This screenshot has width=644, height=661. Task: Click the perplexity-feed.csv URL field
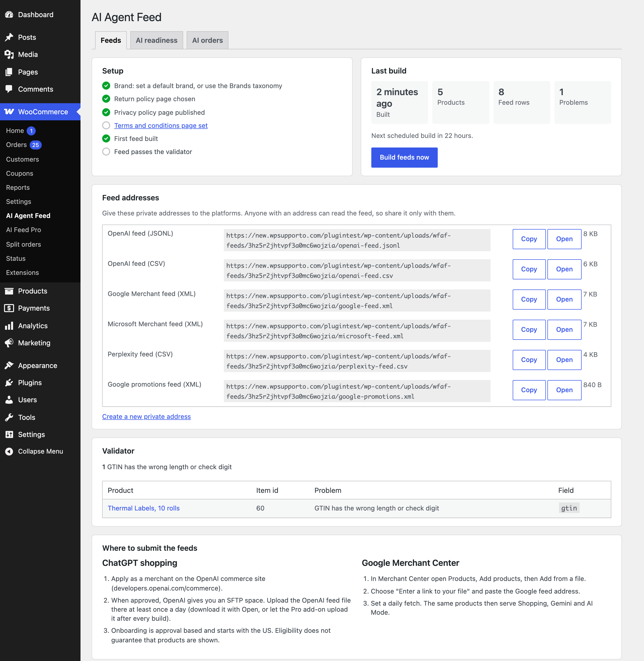[x=357, y=361]
